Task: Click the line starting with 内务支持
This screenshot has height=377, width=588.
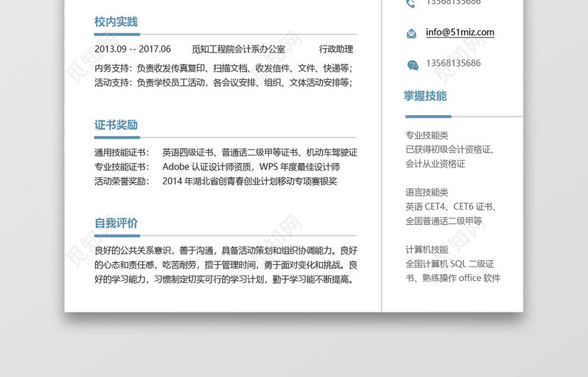Action: point(223,69)
